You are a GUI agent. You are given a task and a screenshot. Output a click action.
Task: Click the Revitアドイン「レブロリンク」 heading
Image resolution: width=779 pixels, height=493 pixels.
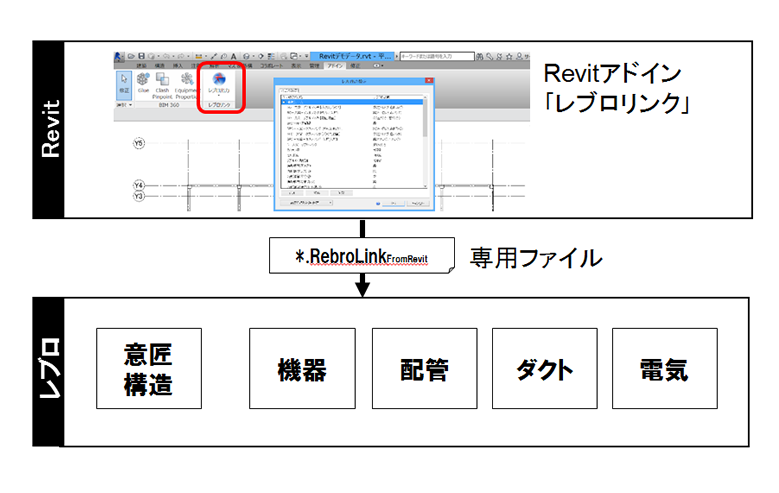coord(617,88)
